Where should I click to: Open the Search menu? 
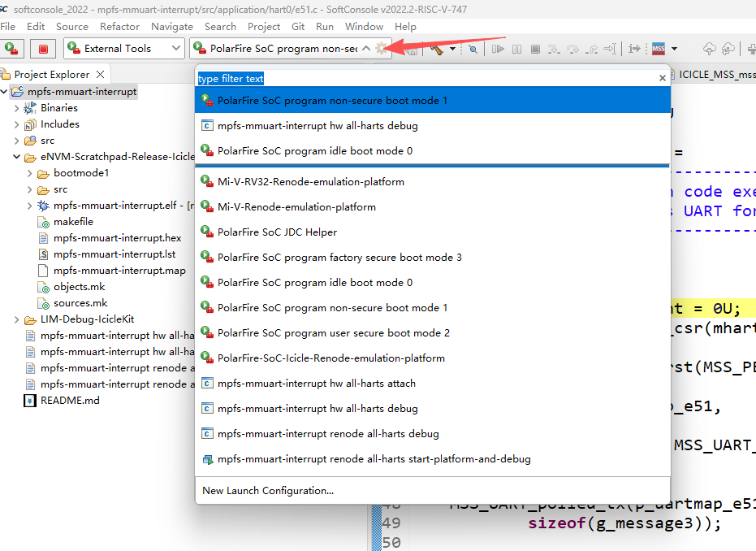click(x=220, y=27)
